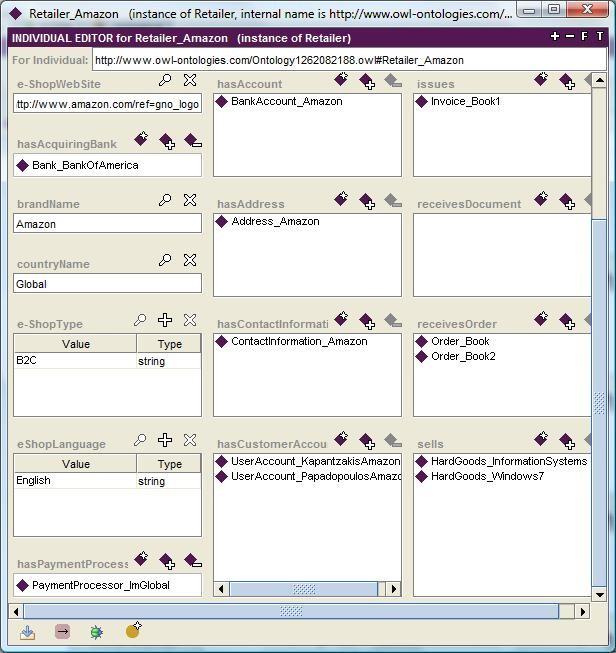
Task: Click brandName view value magnifier icon
Action: coord(165,200)
